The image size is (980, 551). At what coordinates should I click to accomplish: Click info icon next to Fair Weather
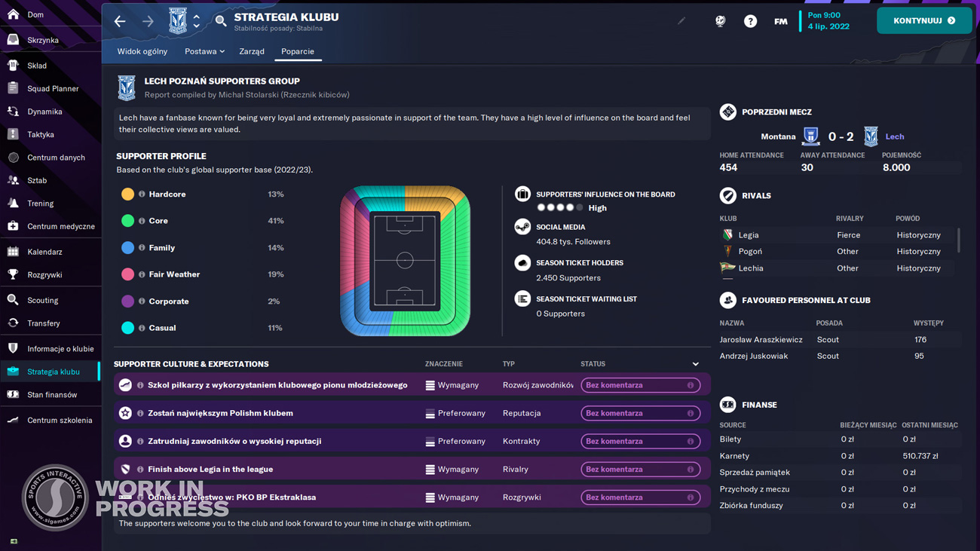(x=142, y=274)
